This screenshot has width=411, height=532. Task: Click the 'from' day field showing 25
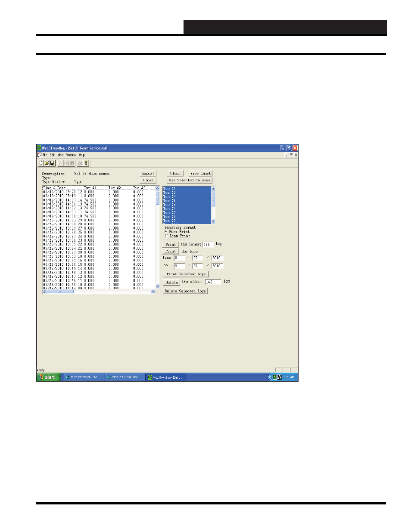click(x=197, y=258)
